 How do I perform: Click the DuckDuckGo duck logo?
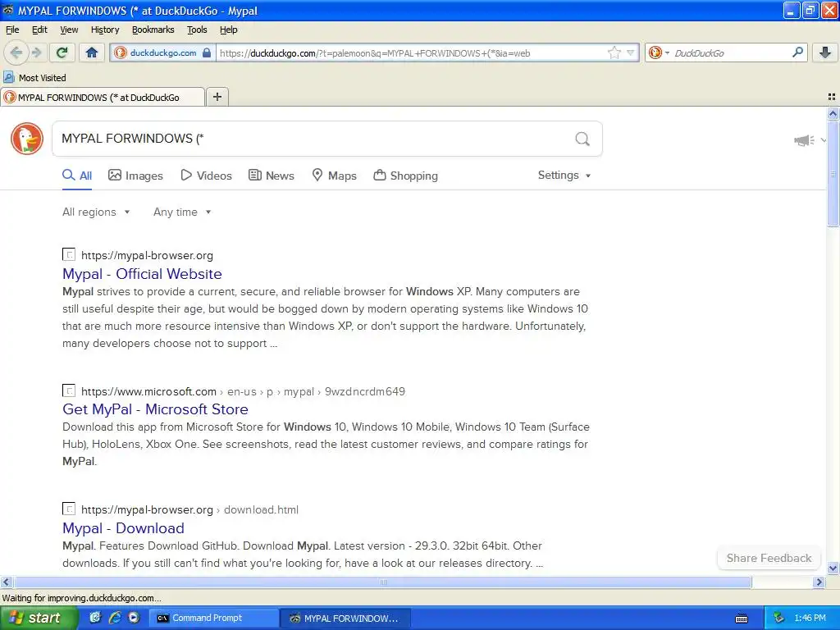[x=27, y=139]
